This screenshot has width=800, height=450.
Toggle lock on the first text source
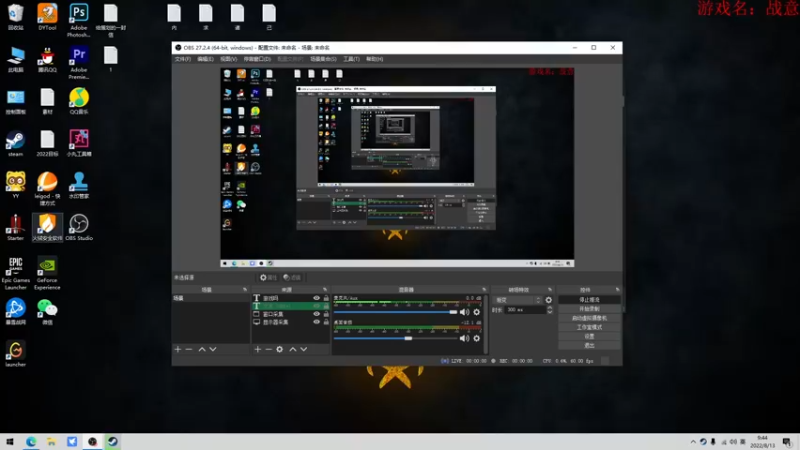click(x=326, y=298)
